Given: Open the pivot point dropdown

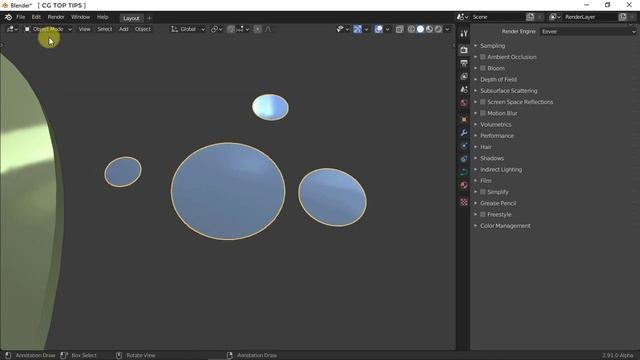Looking at the screenshot, I should (x=216, y=29).
